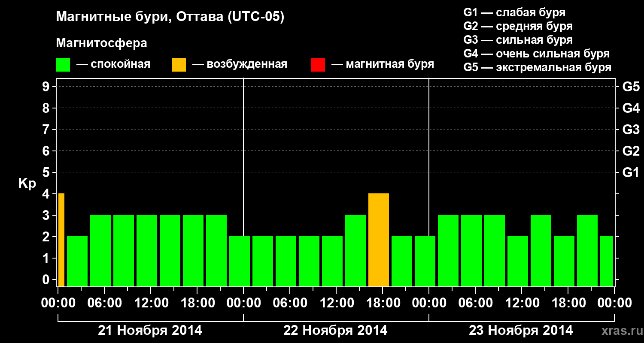Image resolution: width=644 pixels, height=343 pixels.
Task: Click the Kp axis value '9'
Action: [x=47, y=87]
